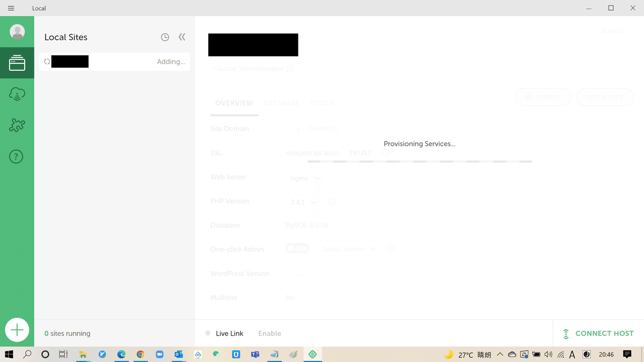Select the site row showing Adding...
644x362 pixels.
115,62
